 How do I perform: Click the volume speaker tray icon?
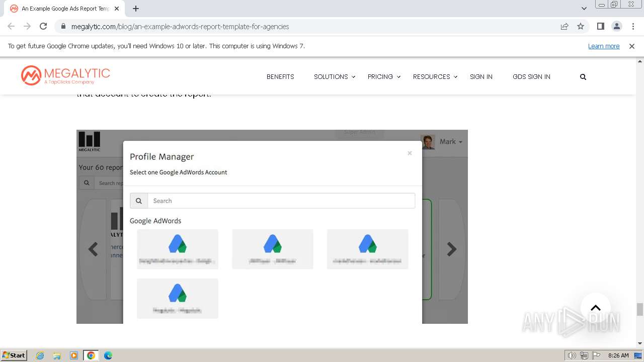[572, 355]
